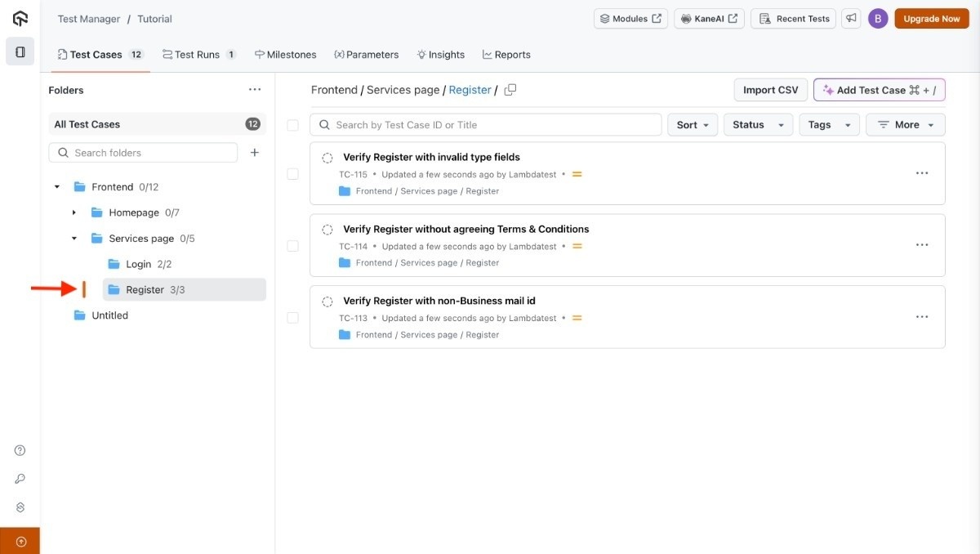Open the help question mark icon
Viewport: 980px width, 554px height.
20,450
